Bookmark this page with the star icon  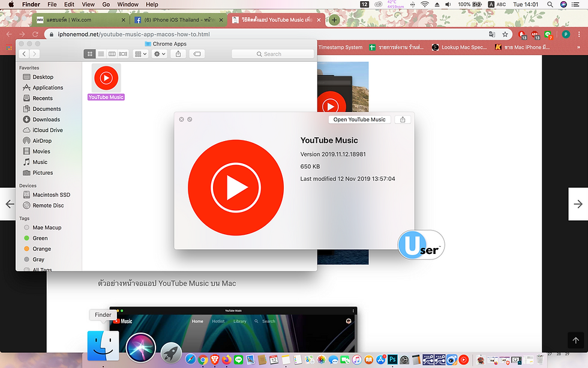[x=505, y=34]
